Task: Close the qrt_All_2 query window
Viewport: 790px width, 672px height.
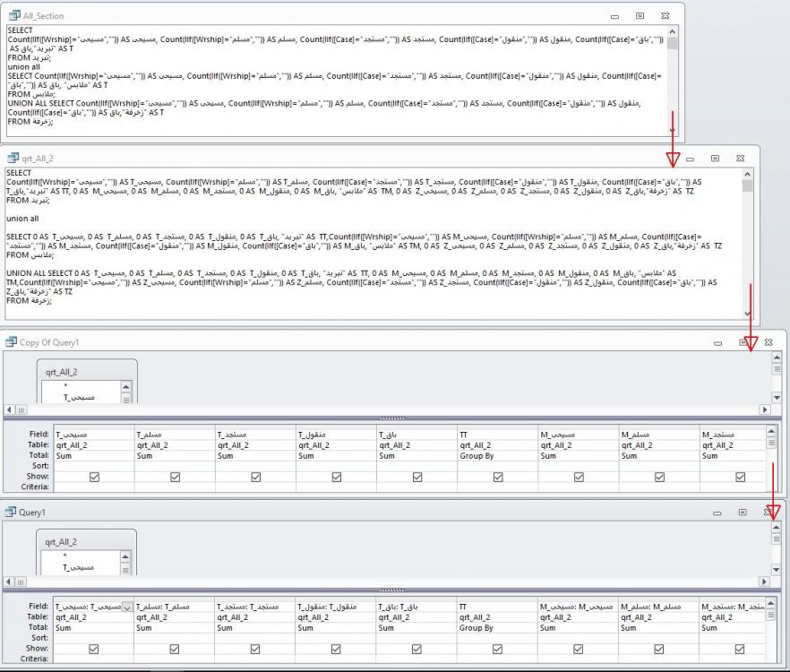Action: pyautogui.click(x=740, y=158)
